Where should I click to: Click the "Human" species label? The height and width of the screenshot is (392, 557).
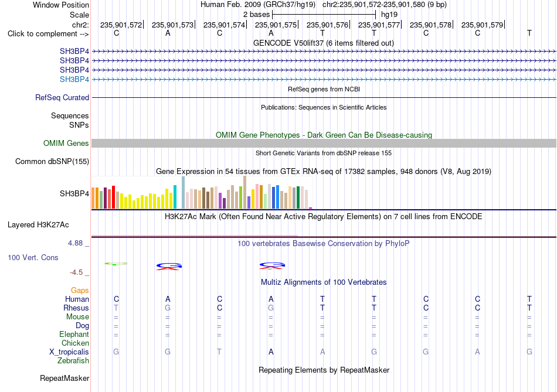pyautogui.click(x=77, y=299)
